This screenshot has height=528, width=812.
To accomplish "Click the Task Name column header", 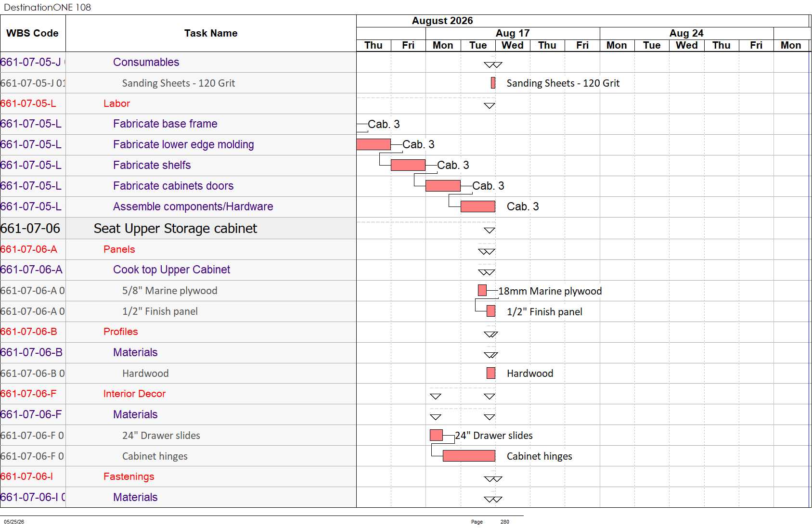I will pos(211,33).
